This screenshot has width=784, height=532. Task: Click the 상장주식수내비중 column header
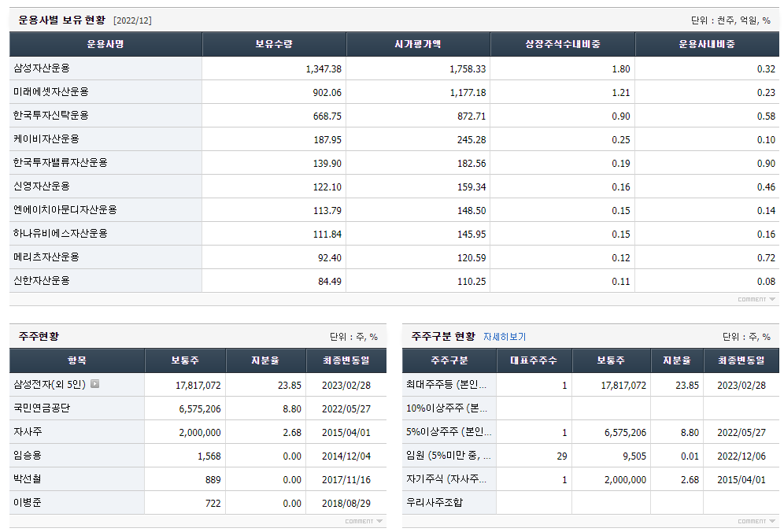563,44
